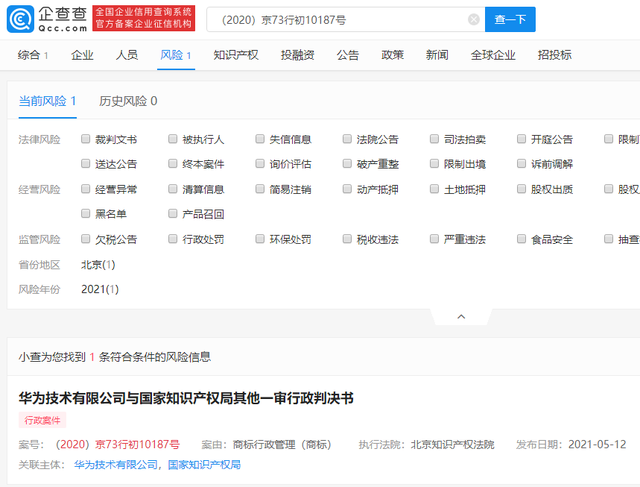
Task: Filter by risk year 2021
Action: (x=100, y=289)
